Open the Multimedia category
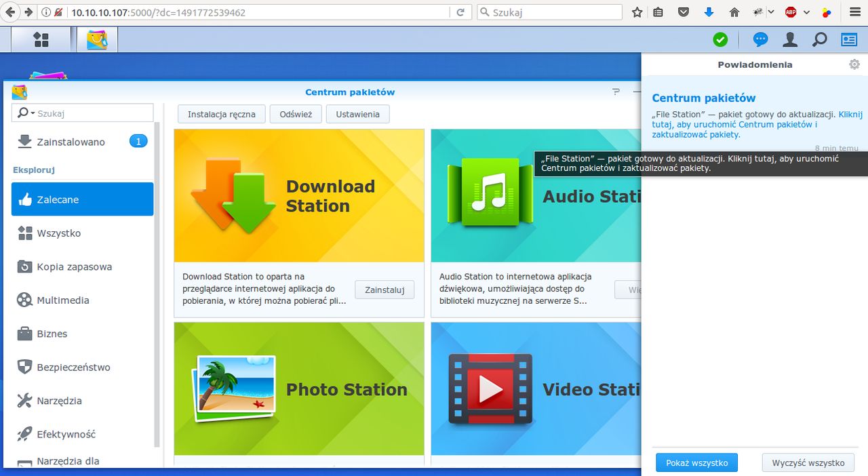Viewport: 868px width, 476px height. [83, 300]
